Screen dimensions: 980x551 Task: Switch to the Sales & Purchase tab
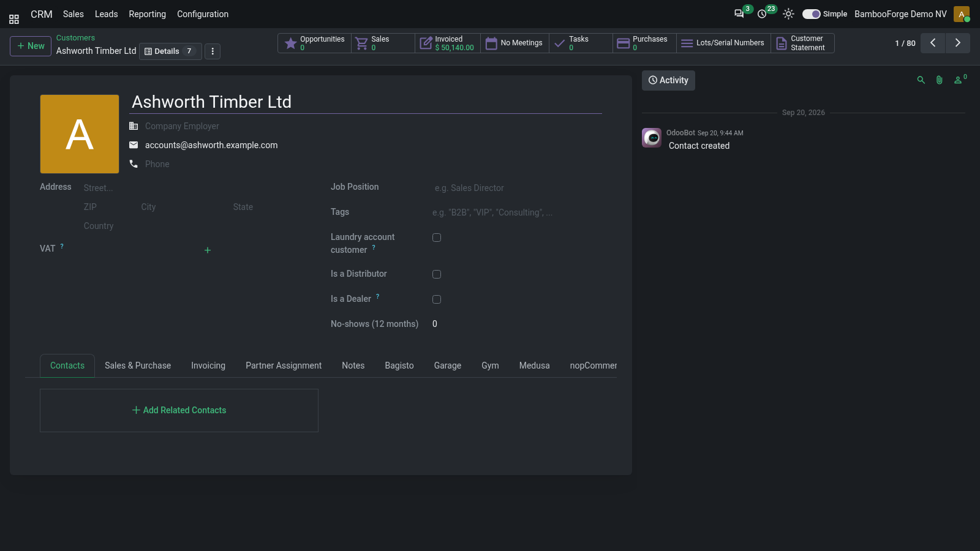pos(138,365)
